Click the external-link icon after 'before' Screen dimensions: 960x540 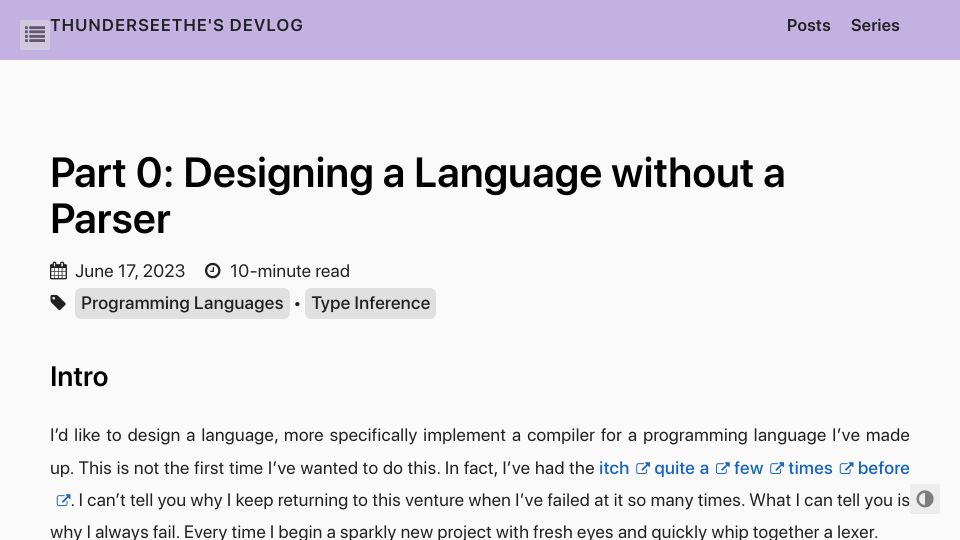[63, 501]
